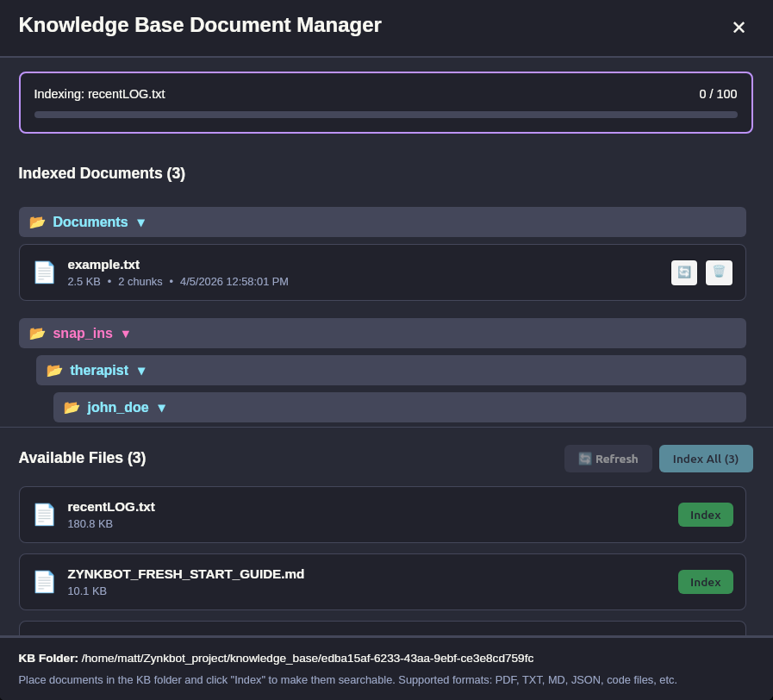The width and height of the screenshot is (773, 700).
Task: Click the therapist folder icon
Action: 54,371
